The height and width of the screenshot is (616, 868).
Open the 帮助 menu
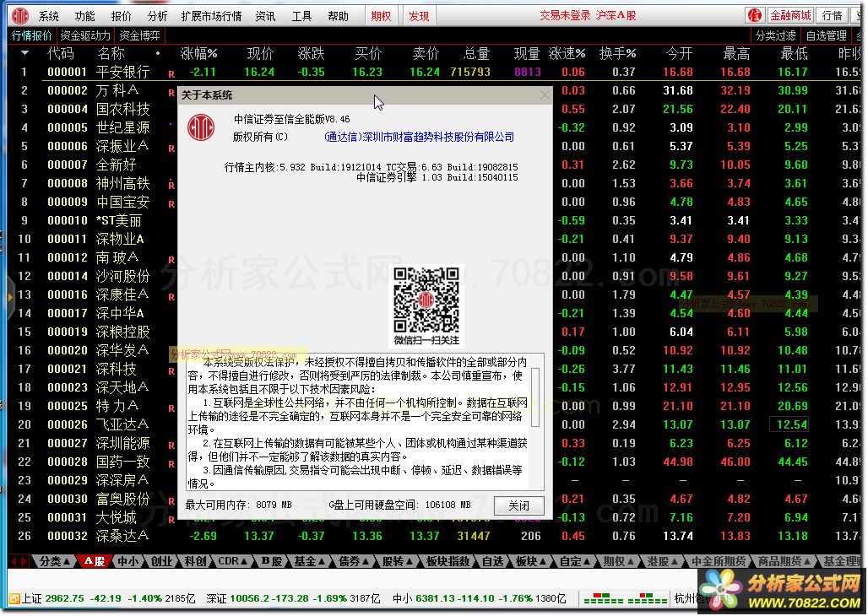339,16
